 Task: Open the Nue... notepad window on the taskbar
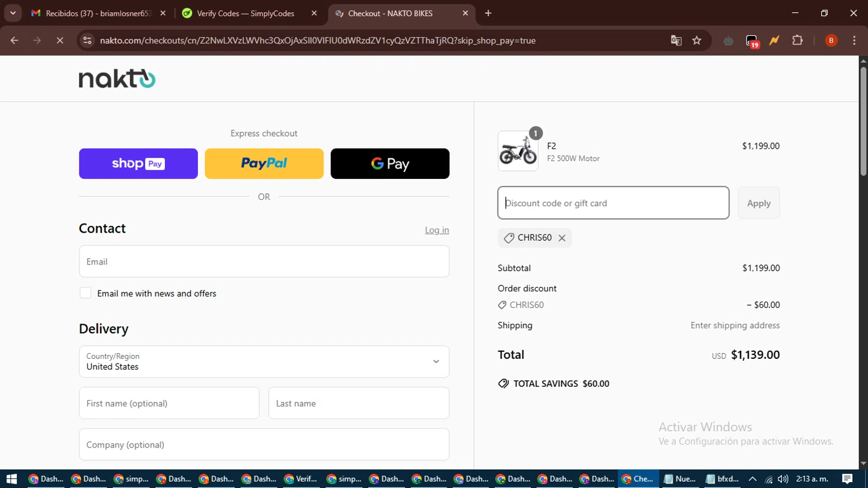click(x=680, y=479)
